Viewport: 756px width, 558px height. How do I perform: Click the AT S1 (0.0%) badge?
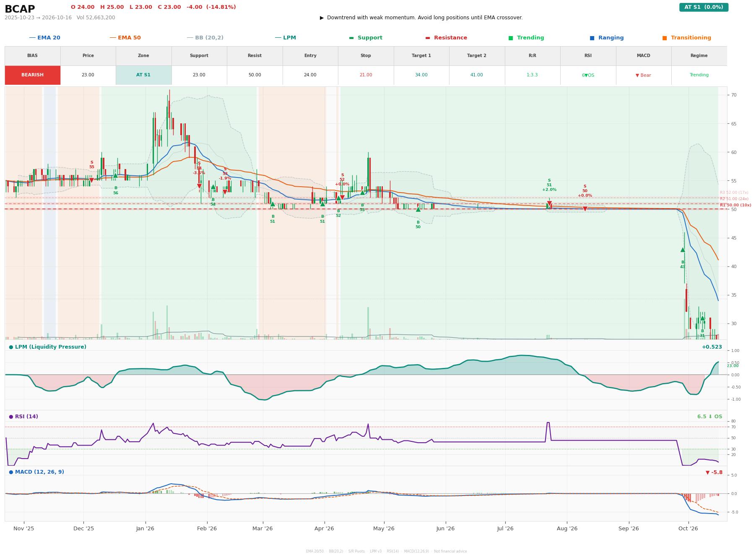(704, 7)
